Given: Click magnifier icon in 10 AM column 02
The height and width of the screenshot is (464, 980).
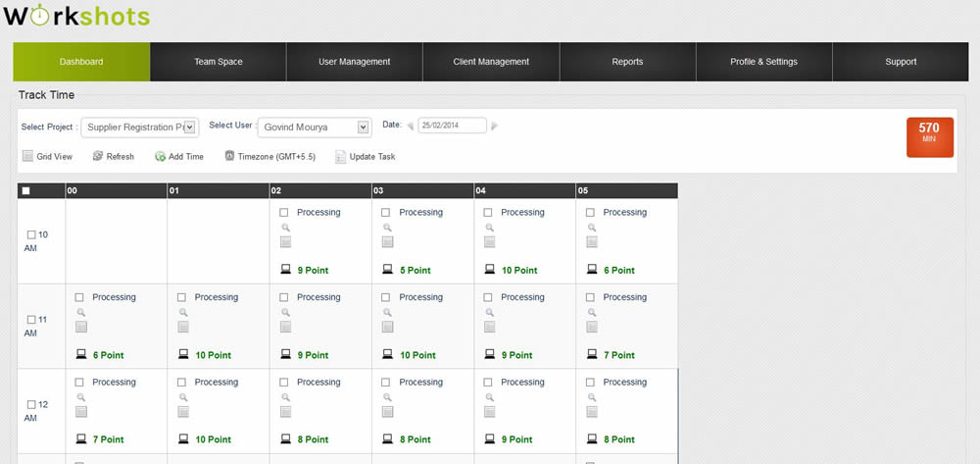Looking at the screenshot, I should coord(284,228).
